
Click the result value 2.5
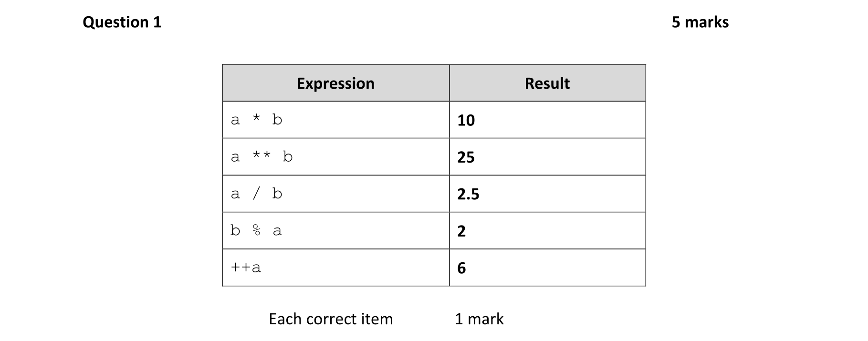click(x=468, y=194)
